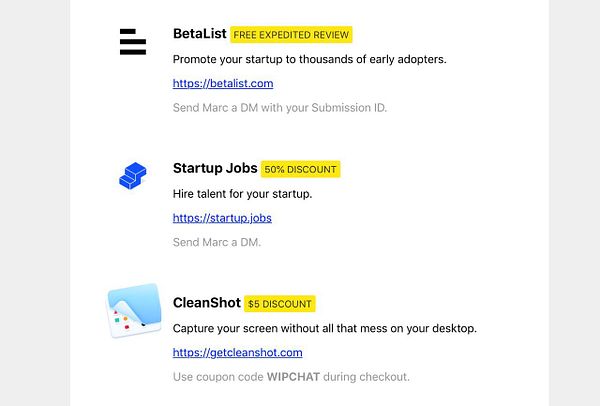Image resolution: width=600 pixels, height=406 pixels.
Task: Click the CleanShot app icon
Action: 134,310
